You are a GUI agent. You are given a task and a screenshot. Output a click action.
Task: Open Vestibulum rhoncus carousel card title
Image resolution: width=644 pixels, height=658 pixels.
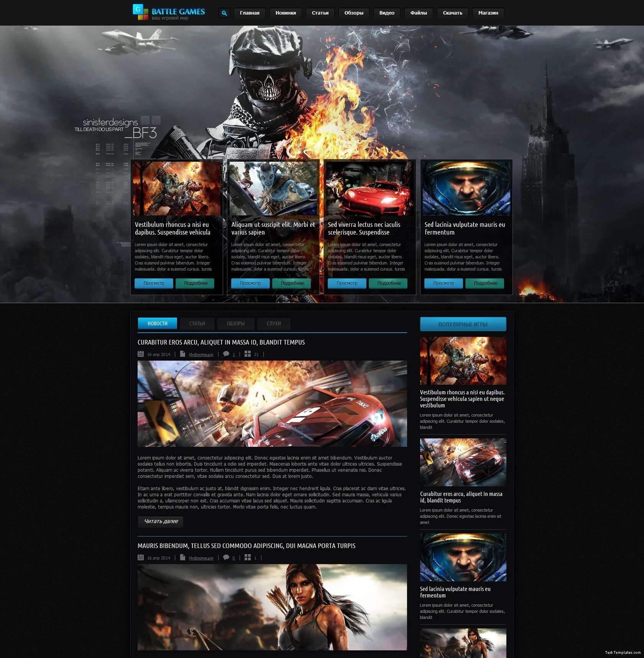pyautogui.click(x=172, y=228)
